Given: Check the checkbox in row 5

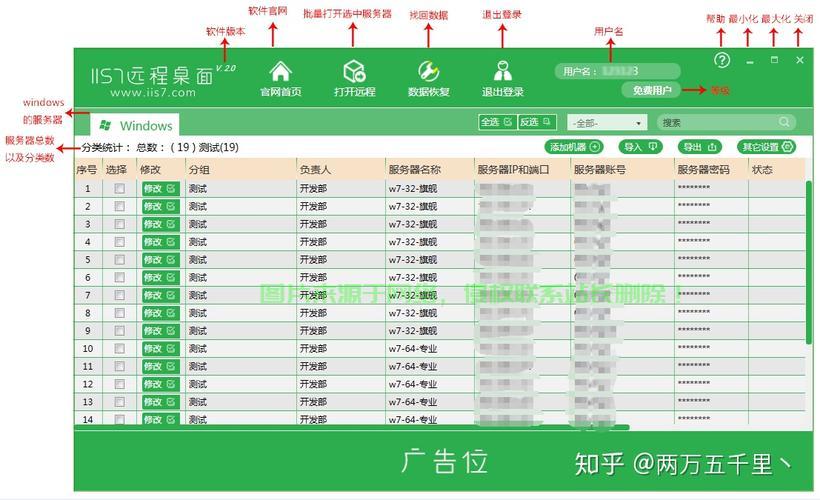Looking at the screenshot, I should pos(119,259).
